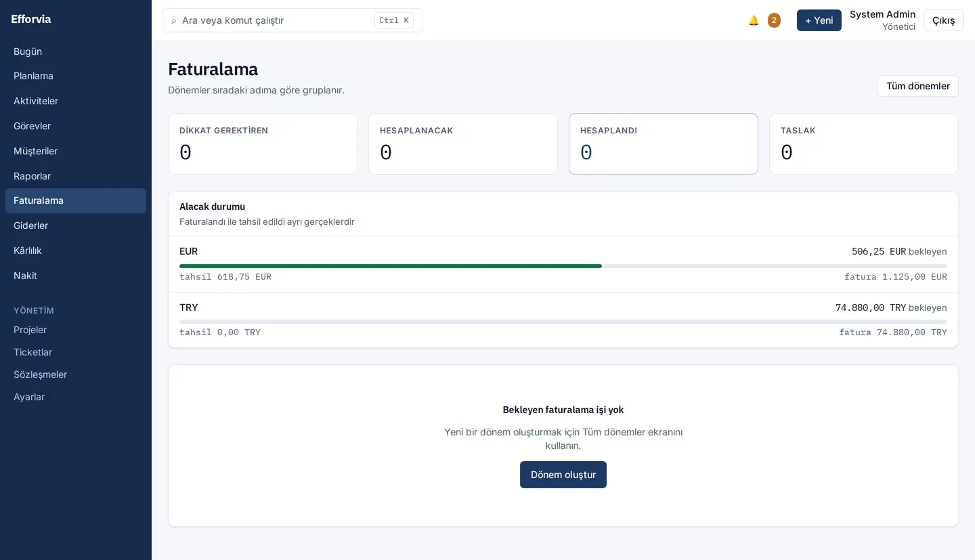The width and height of the screenshot is (975, 560).
Task: Click the System Admin user name
Action: coord(883,14)
